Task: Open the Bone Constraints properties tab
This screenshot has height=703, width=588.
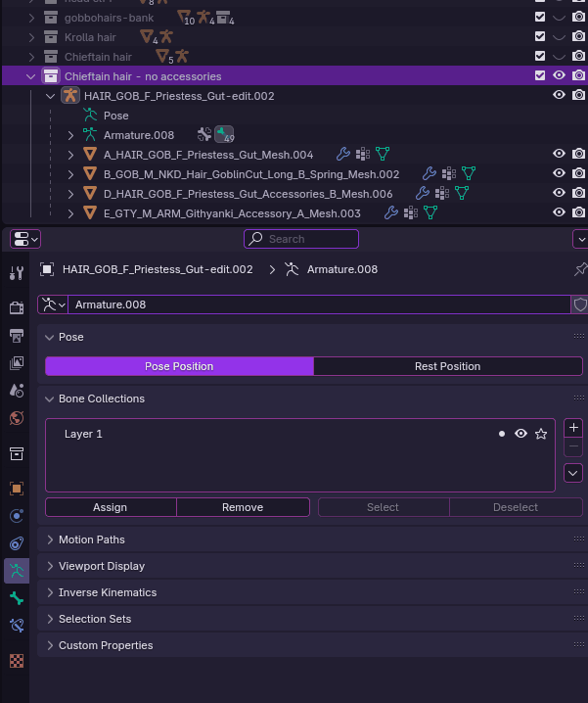Action: click(17, 625)
